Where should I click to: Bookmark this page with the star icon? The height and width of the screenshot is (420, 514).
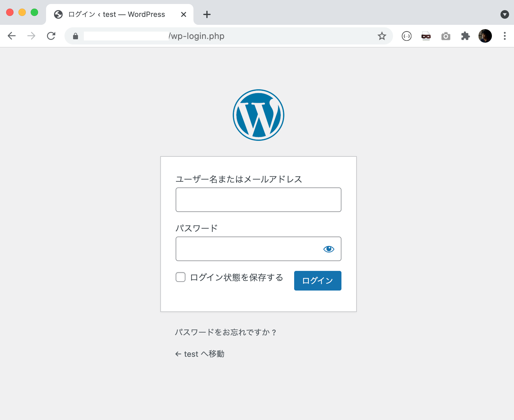coord(382,36)
